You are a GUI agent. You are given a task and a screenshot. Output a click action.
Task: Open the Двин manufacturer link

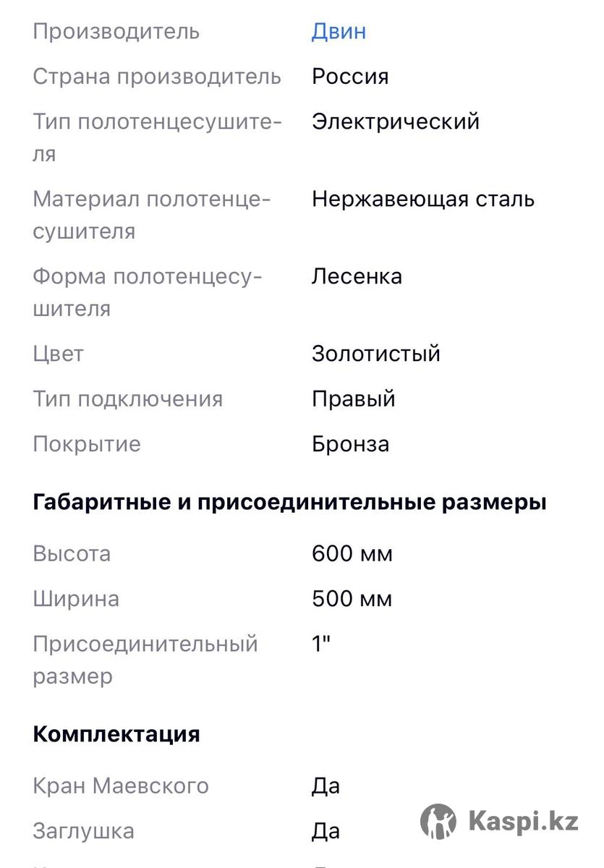(x=339, y=32)
